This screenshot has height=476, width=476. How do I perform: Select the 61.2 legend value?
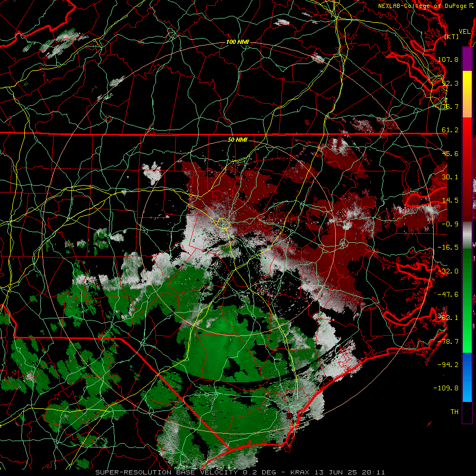click(450, 130)
